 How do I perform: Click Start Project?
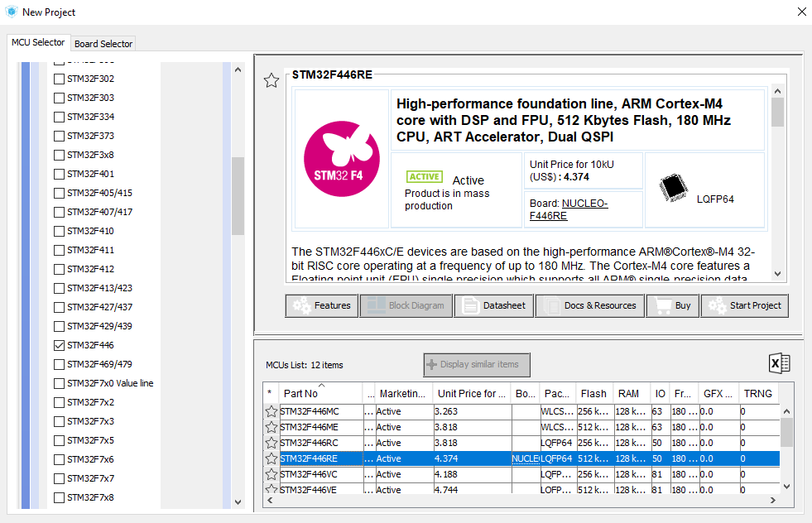[745, 305]
